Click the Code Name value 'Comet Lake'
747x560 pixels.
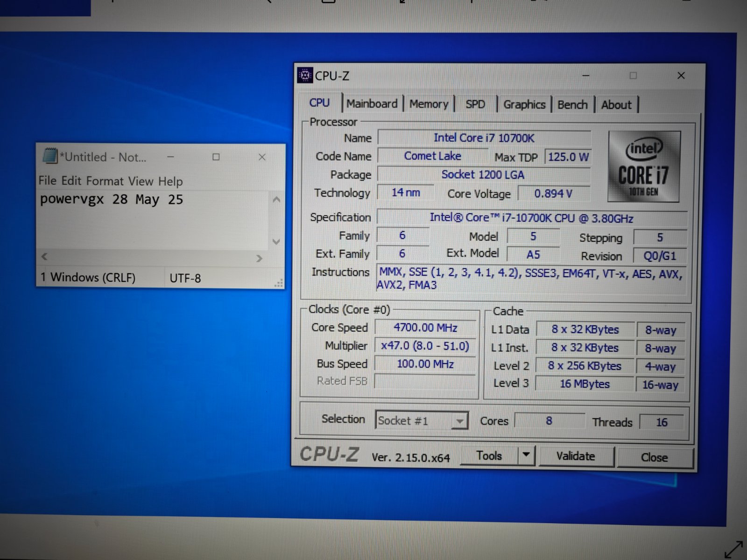point(433,156)
